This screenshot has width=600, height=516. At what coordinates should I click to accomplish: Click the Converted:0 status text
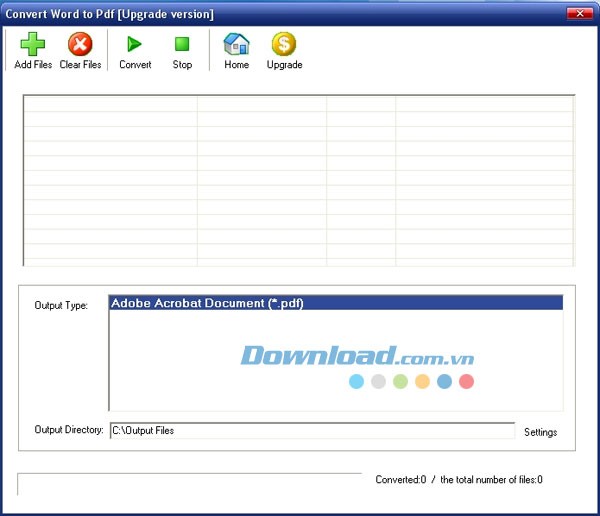click(x=400, y=480)
